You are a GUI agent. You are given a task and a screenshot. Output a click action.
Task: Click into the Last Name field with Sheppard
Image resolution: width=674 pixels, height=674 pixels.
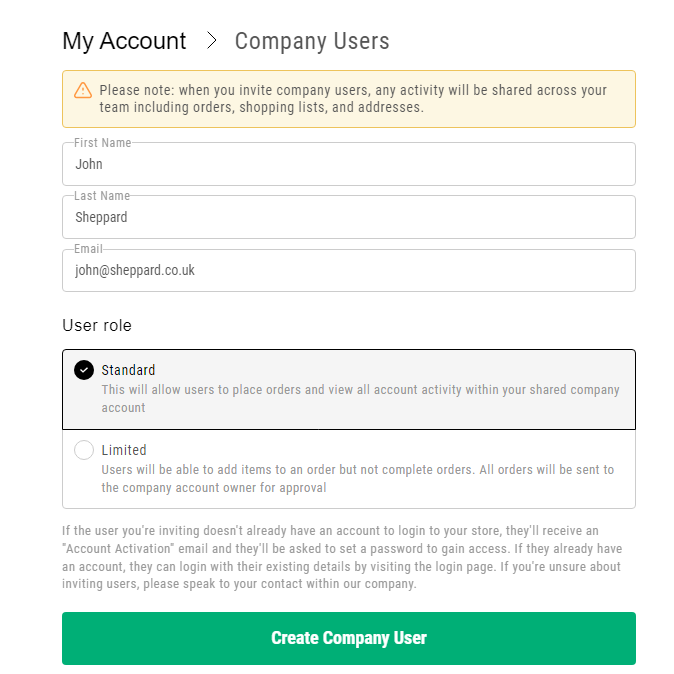tap(348, 218)
